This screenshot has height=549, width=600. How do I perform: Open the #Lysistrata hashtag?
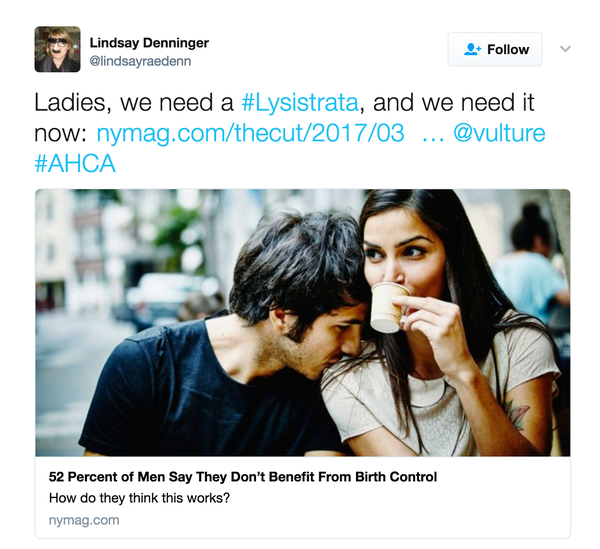click(300, 103)
